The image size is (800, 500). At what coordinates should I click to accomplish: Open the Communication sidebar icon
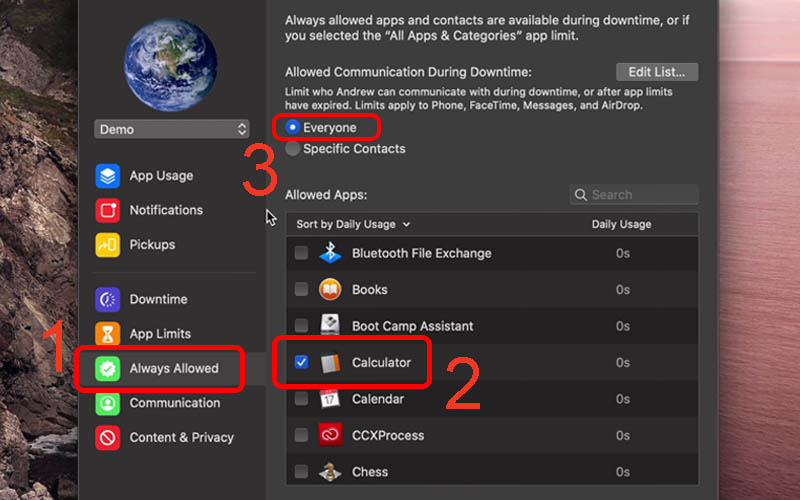[x=107, y=403]
